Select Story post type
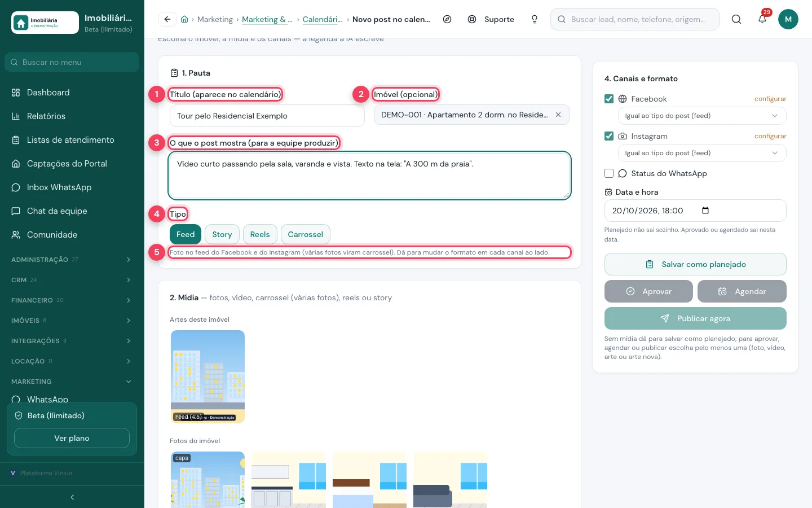The height and width of the screenshot is (508, 812). 222,234
